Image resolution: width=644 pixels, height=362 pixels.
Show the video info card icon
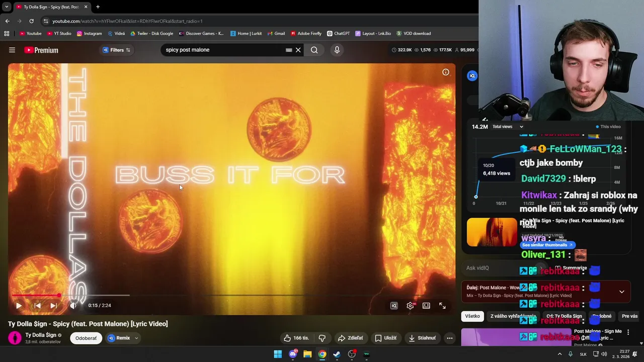pos(445,72)
